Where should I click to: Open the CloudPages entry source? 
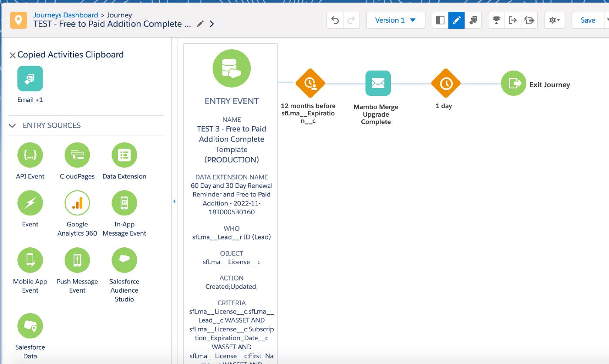click(x=77, y=155)
